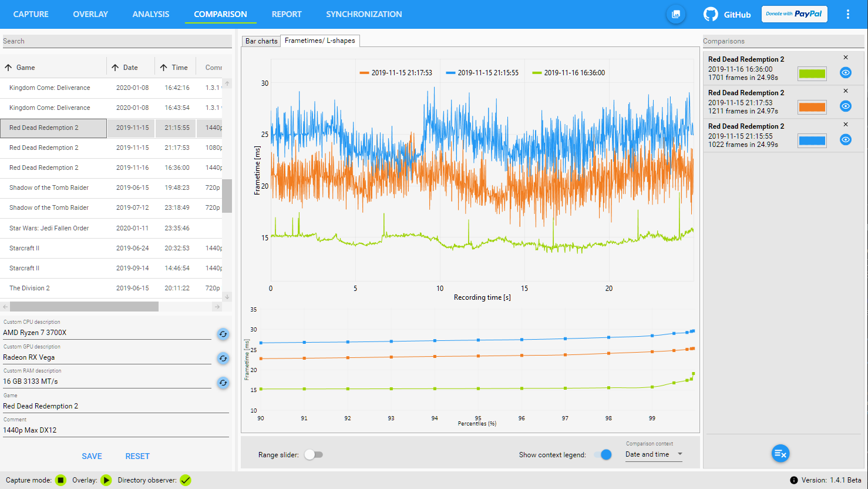Select the Frametimes/ L-shapes tab
This screenshot has width=868, height=489.
pos(320,41)
